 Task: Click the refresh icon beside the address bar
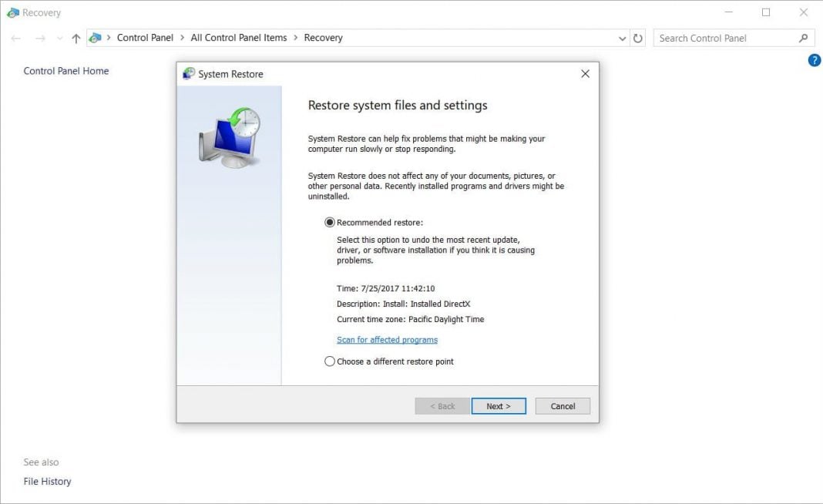[638, 37]
